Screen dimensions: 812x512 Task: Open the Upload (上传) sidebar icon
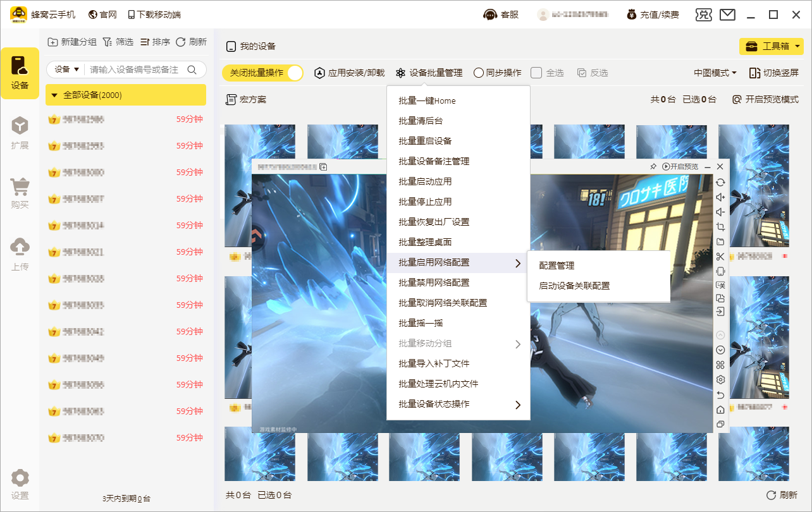20,253
